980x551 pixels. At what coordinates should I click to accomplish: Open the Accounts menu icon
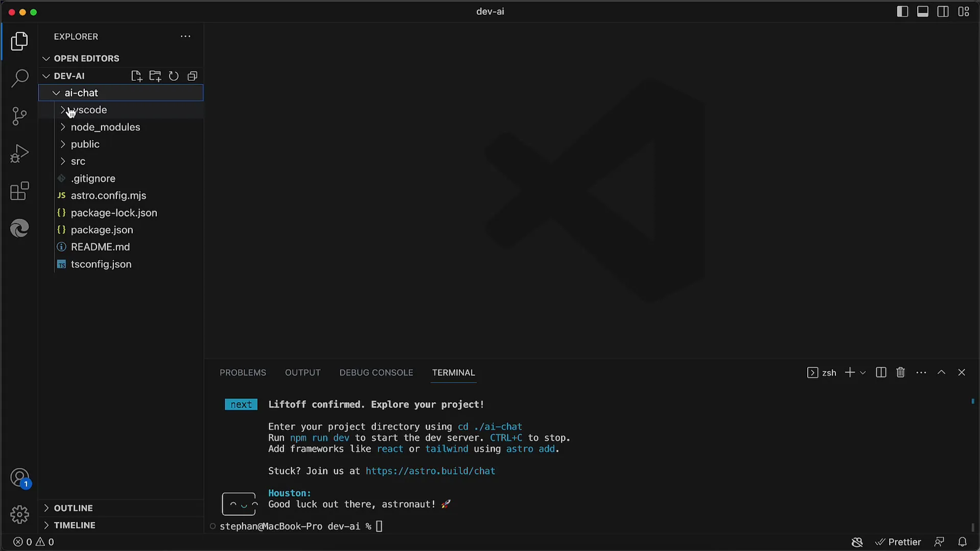(19, 478)
